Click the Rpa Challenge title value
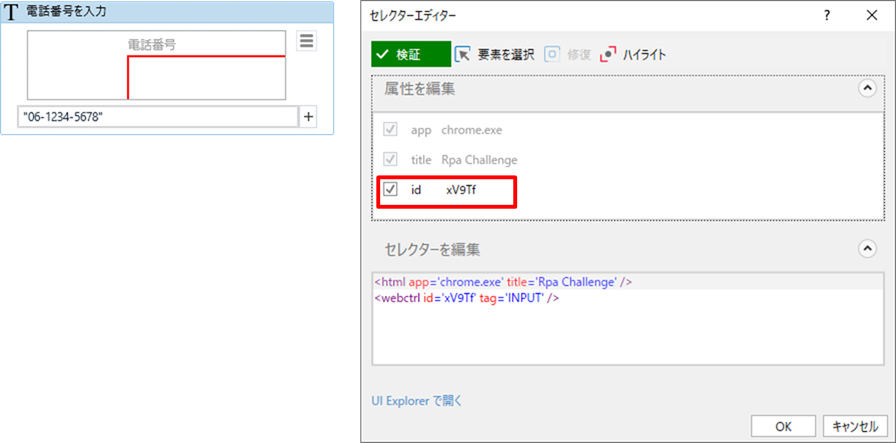Viewport: 896px width, 443px height. coord(479,160)
